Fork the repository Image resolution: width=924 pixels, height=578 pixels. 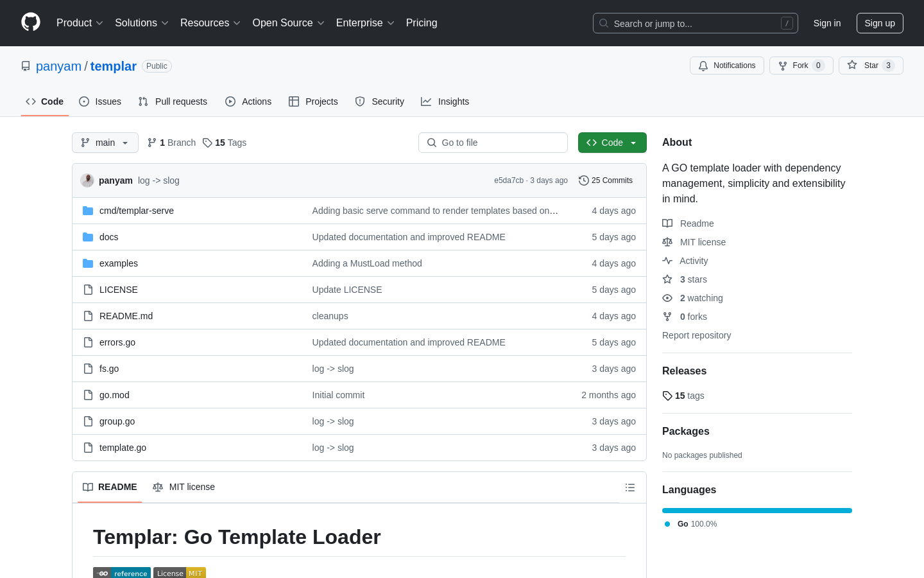point(801,66)
